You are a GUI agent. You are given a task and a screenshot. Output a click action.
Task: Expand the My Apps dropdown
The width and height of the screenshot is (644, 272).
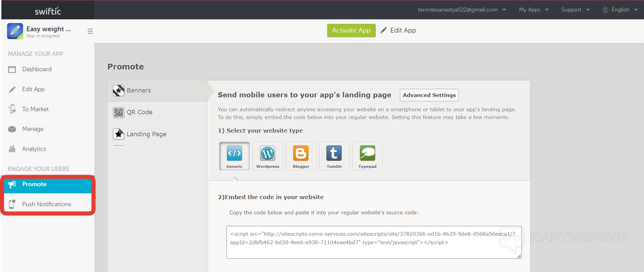pos(534,10)
